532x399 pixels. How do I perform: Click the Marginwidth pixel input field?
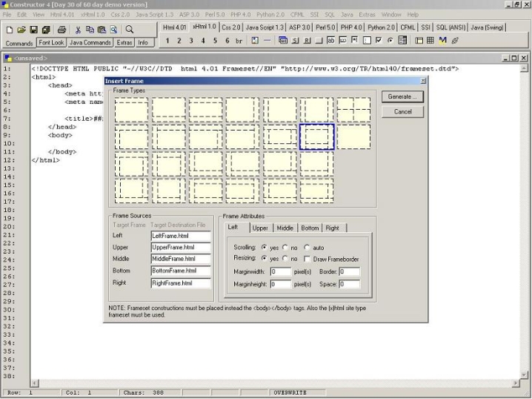tap(281, 271)
